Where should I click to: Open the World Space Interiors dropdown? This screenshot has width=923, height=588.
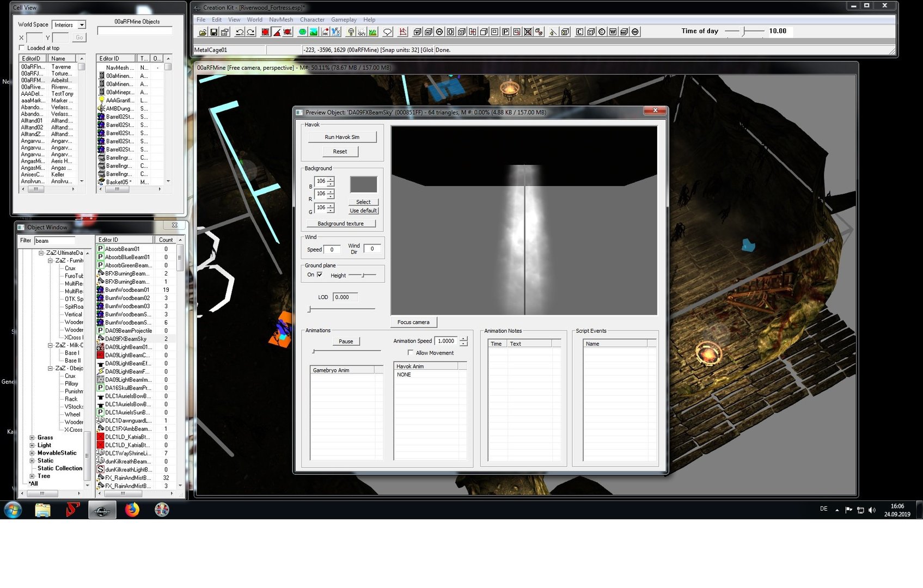(69, 25)
